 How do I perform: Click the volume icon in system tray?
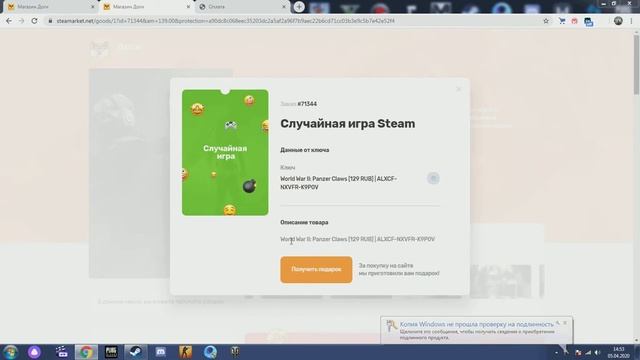597,352
